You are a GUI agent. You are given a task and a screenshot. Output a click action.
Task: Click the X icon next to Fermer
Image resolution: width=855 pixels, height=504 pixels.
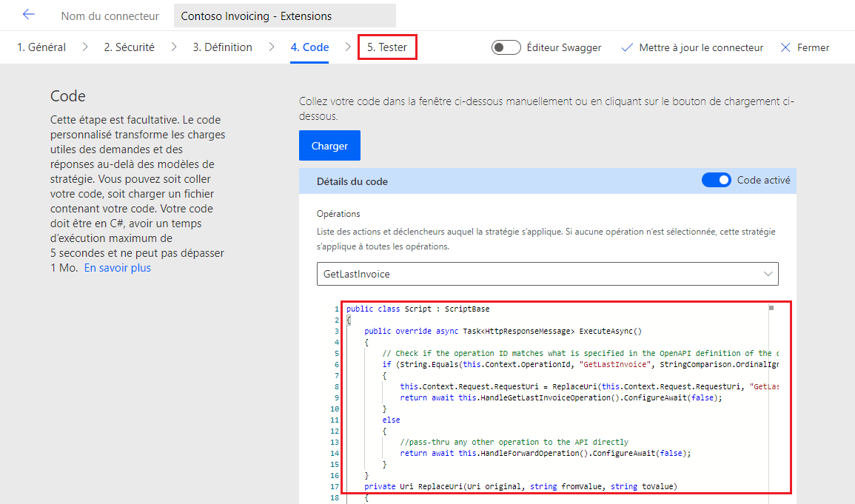(785, 47)
